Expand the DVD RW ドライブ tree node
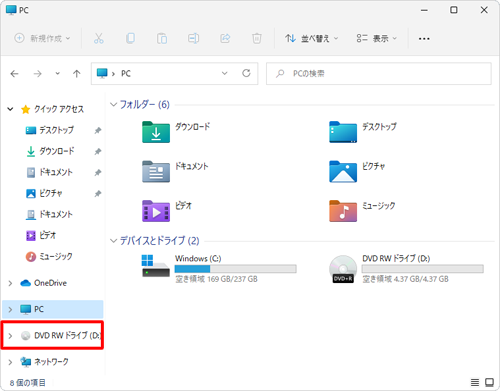This screenshot has width=500, height=391. (x=10, y=336)
